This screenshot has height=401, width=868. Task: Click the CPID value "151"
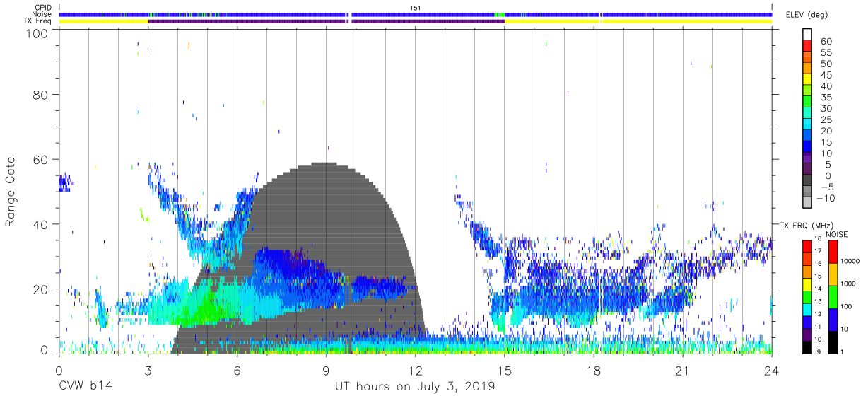(416, 7)
